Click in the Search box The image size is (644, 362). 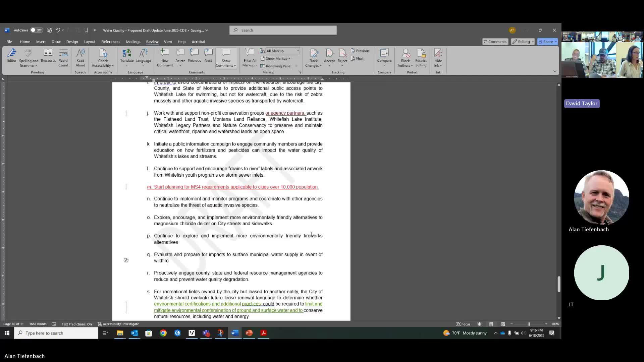(283, 30)
